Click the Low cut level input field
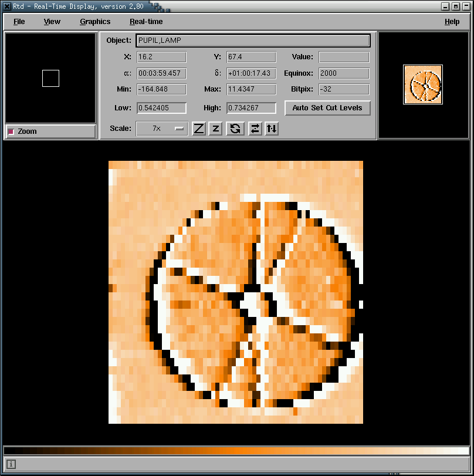Image resolution: width=474 pixels, height=476 pixels. point(161,108)
